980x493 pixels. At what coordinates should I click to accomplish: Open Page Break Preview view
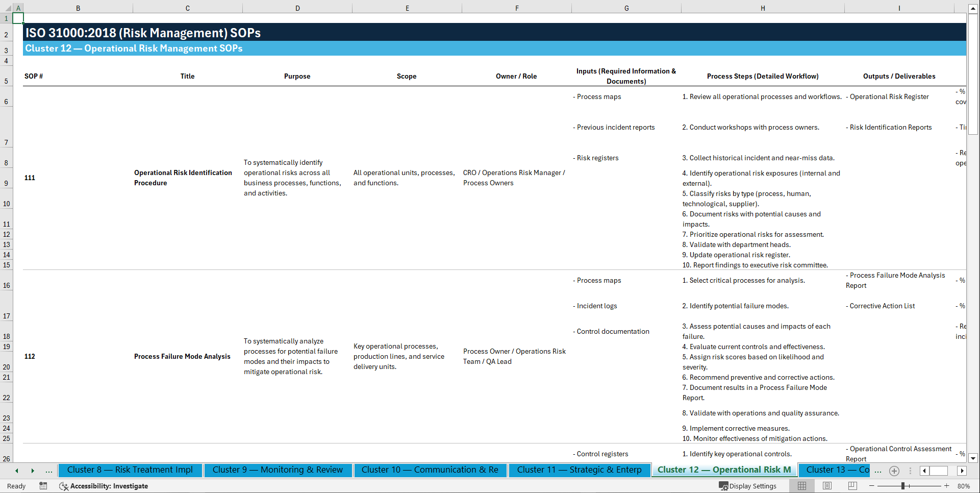[x=852, y=486]
